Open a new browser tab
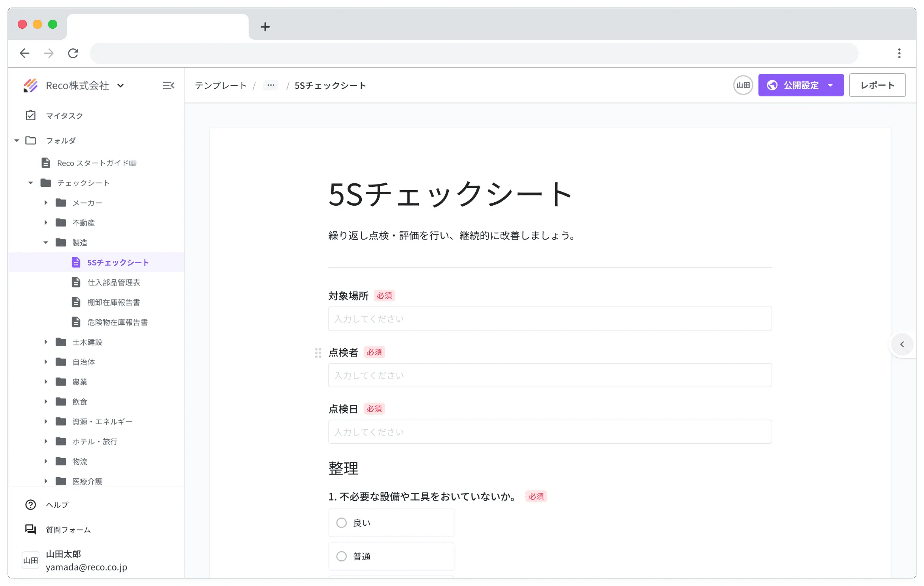The height and width of the screenshot is (586, 924). (x=265, y=26)
